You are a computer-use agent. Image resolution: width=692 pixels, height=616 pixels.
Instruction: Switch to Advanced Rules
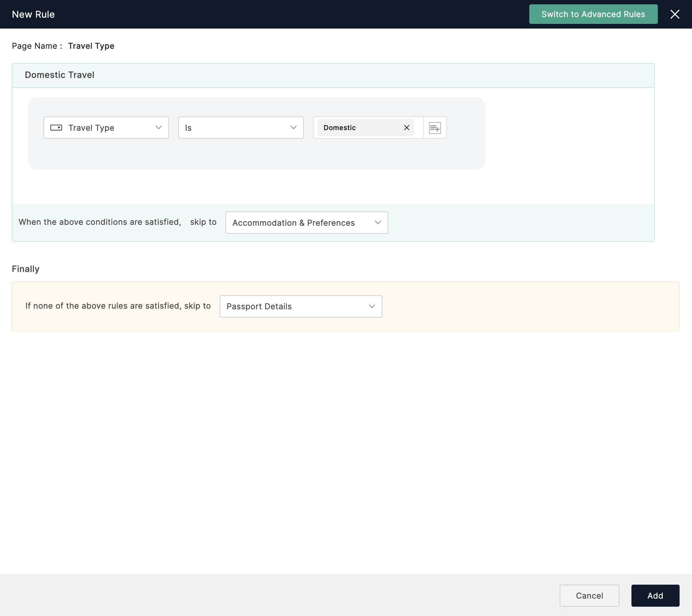(x=593, y=14)
